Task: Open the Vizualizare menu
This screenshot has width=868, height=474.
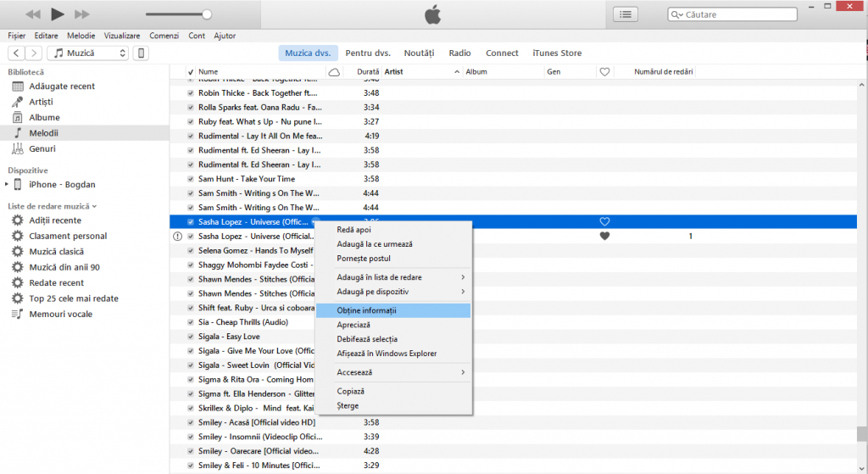Action: [x=122, y=36]
